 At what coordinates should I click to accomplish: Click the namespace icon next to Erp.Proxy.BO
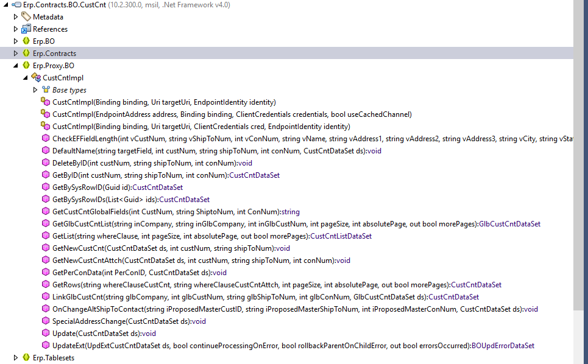[x=26, y=65]
